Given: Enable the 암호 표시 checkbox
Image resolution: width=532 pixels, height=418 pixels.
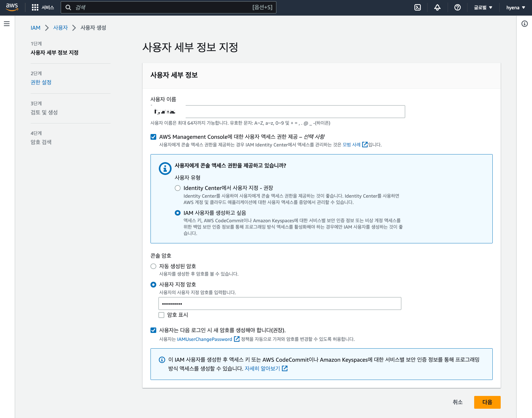Looking at the screenshot, I should [x=161, y=315].
